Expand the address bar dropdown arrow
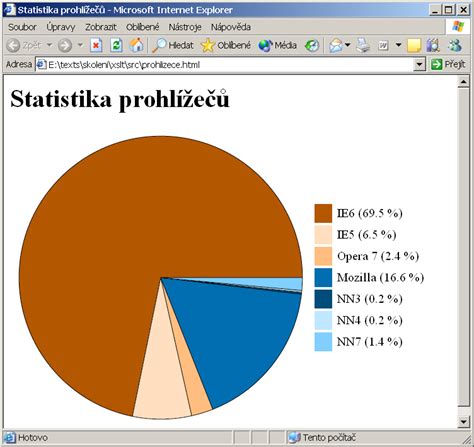 419,64
